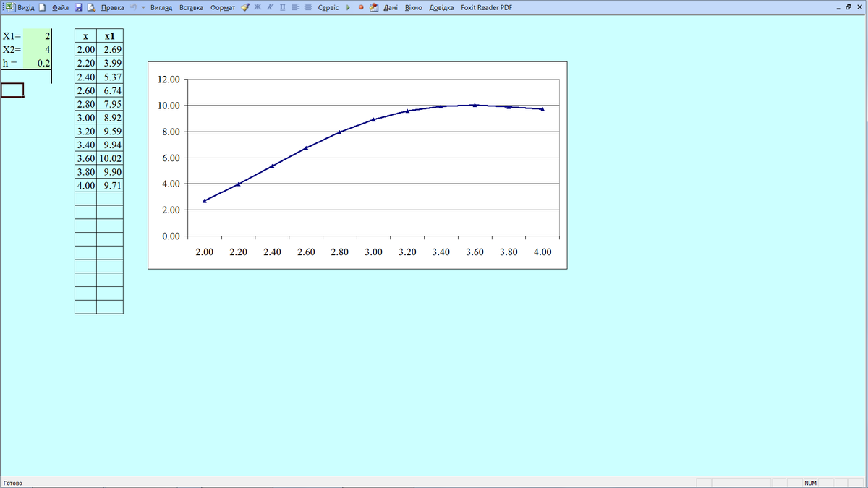Select x column cell 3.00 in table
The height and width of the screenshot is (488, 868).
coord(85,117)
